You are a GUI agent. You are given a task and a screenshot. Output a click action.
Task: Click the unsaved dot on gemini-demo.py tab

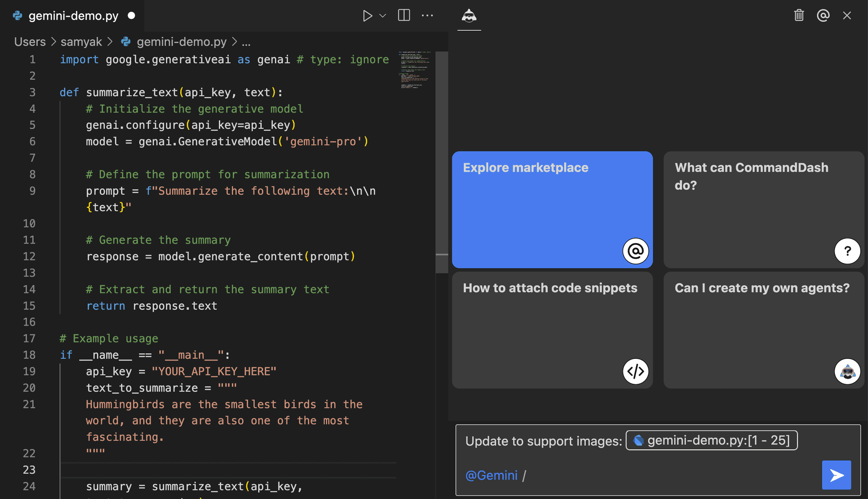point(132,15)
